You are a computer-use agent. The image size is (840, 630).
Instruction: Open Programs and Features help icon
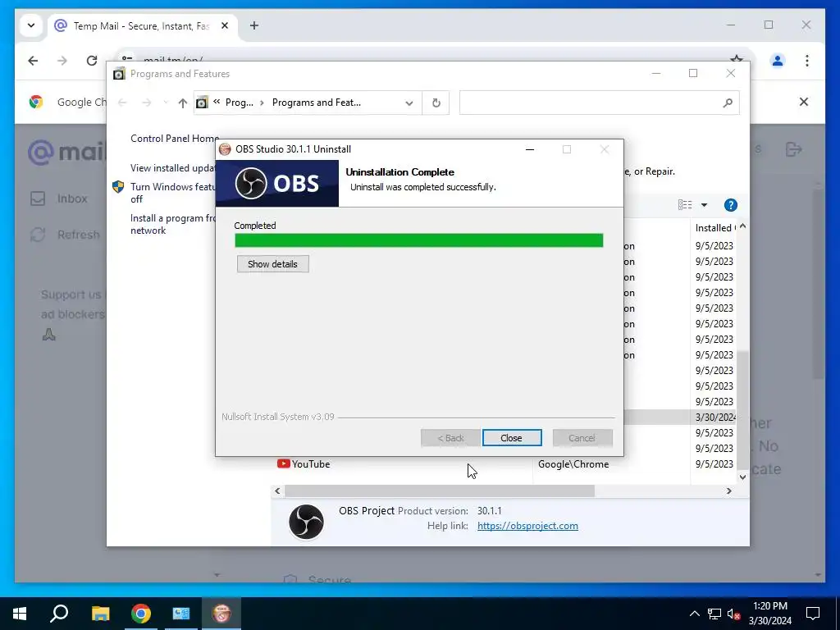pyautogui.click(x=730, y=204)
